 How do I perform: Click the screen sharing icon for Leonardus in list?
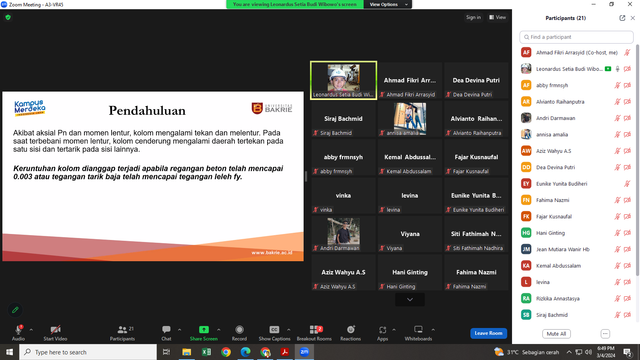pos(608,69)
